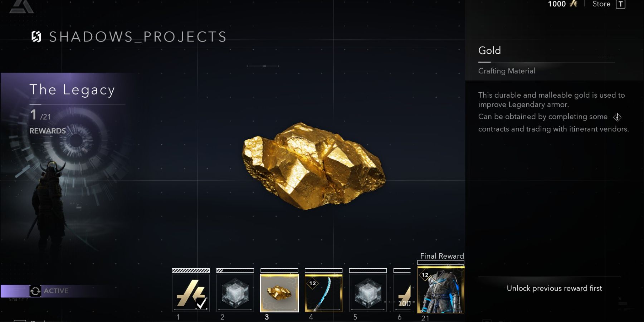Select the crystal cube reward in slot 5
The image size is (644, 322).
pos(368,293)
